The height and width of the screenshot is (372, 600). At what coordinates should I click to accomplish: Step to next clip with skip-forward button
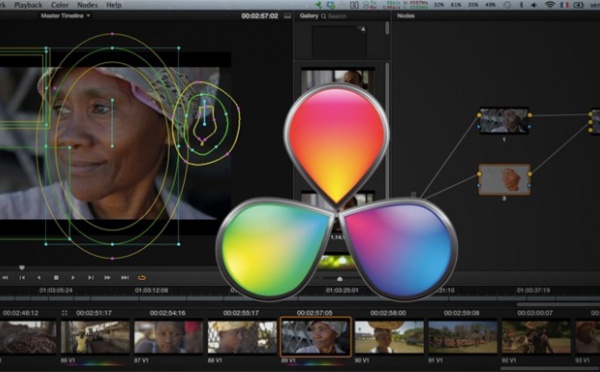click(91, 277)
